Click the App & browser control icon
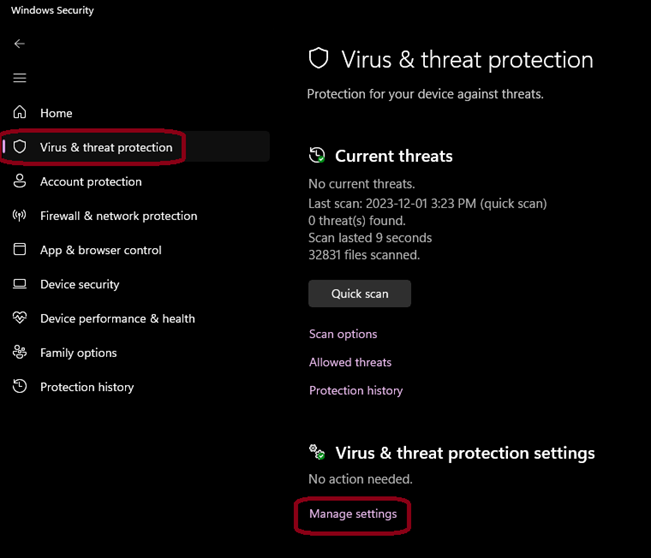Viewport: 651px width, 558px height. (x=19, y=250)
